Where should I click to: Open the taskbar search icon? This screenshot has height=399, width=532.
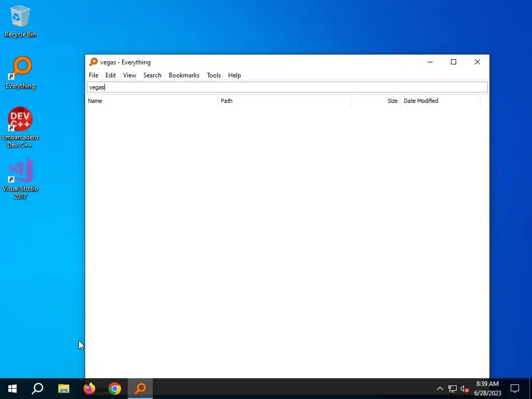(x=37, y=389)
